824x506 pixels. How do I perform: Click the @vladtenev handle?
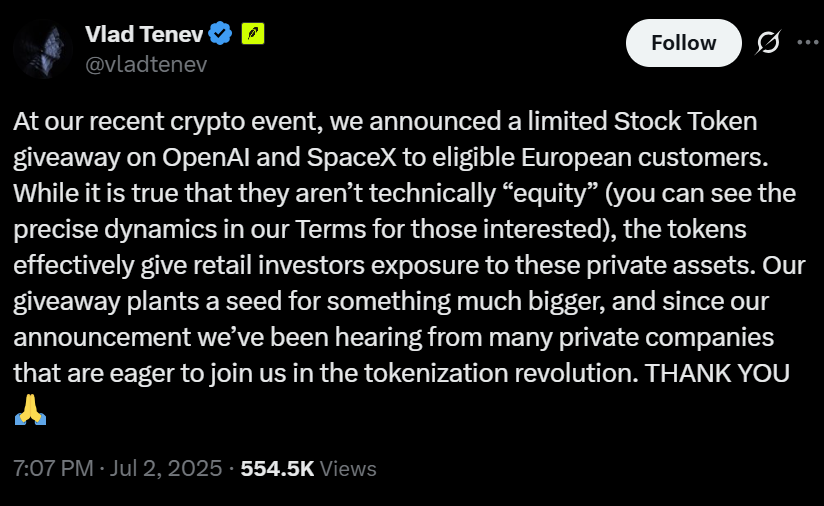[146, 64]
